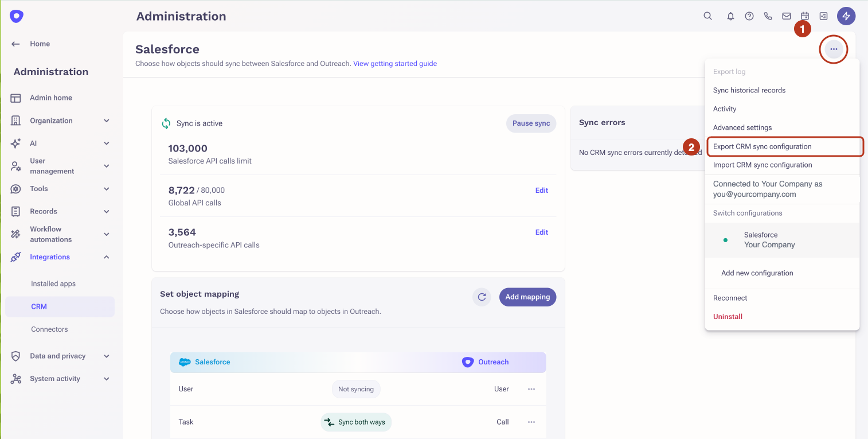This screenshot has height=439, width=868.
Task: Select Add new configuration
Action: pos(782,273)
